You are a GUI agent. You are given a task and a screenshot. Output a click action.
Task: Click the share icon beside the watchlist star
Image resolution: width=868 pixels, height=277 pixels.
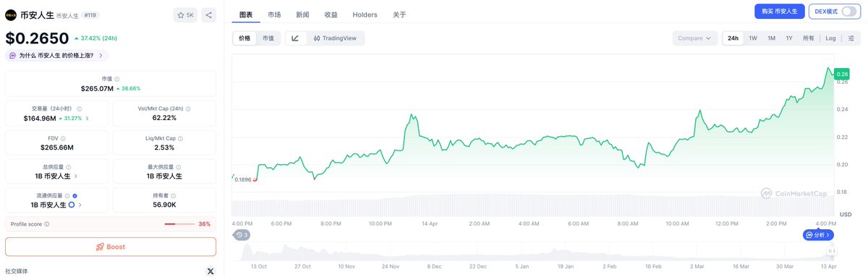coord(208,14)
